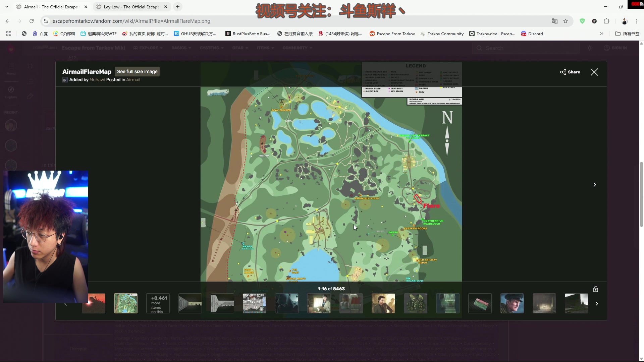Image resolution: width=644 pixels, height=362 pixels.
Task: Click the SIGN IN button
Action: pos(615,48)
